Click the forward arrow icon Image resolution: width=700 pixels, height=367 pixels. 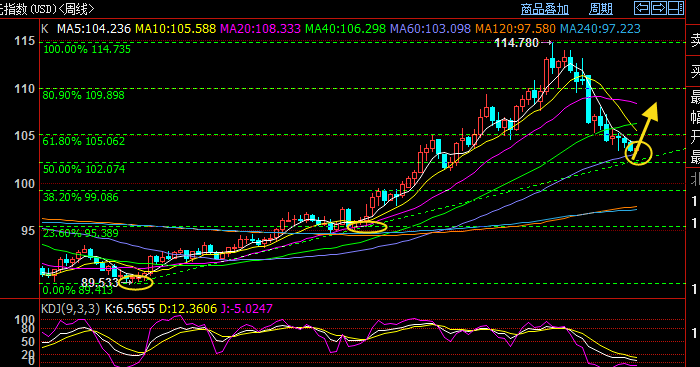click(x=659, y=8)
